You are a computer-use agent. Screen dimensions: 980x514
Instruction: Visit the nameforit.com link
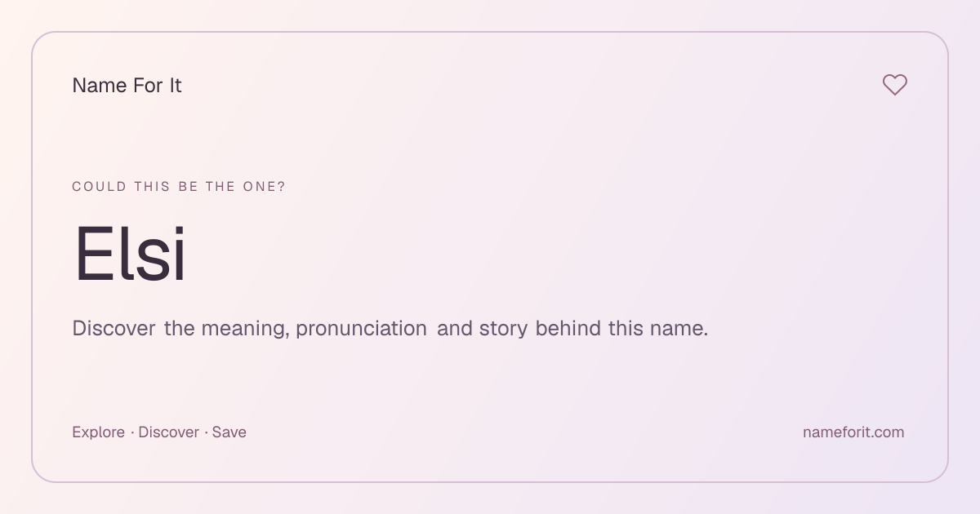click(853, 432)
